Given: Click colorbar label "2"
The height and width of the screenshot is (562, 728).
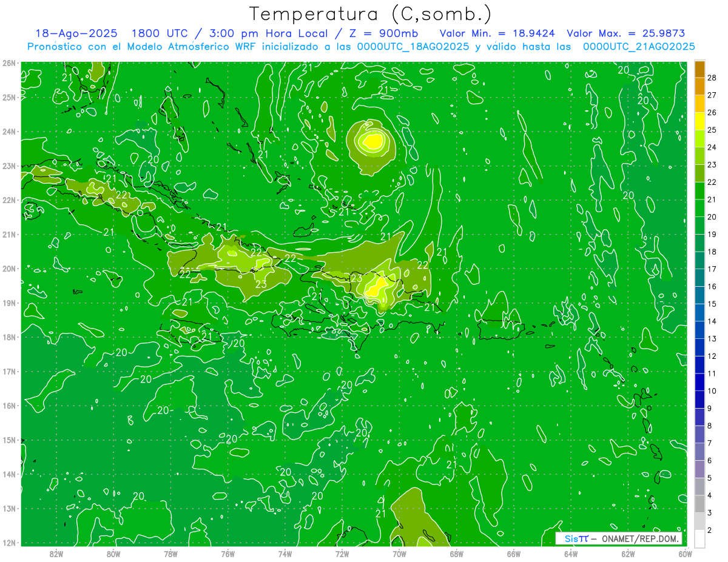Looking at the screenshot, I should pyautogui.click(x=709, y=530).
